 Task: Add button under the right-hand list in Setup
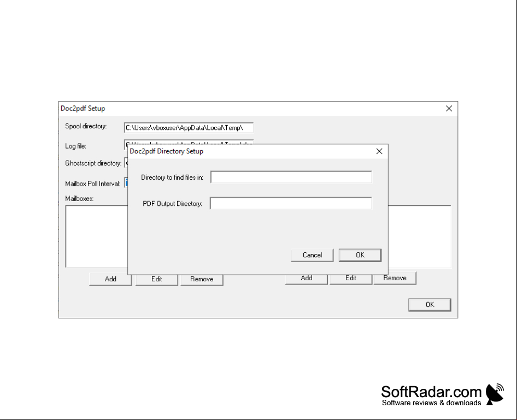[306, 279]
